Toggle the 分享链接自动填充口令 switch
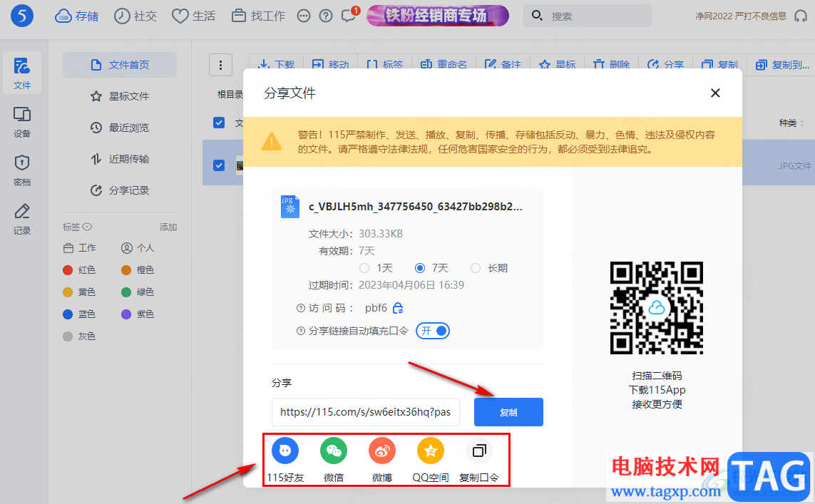815x504 pixels. pos(432,331)
